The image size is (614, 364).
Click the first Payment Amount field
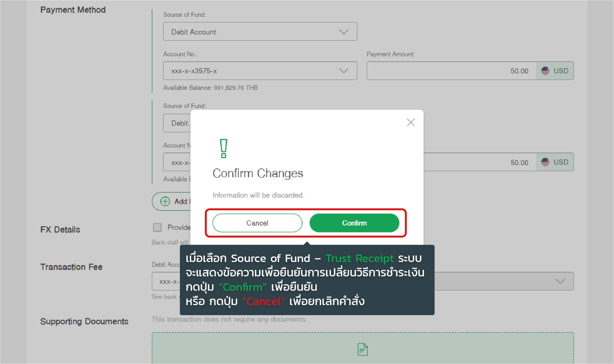(x=451, y=71)
